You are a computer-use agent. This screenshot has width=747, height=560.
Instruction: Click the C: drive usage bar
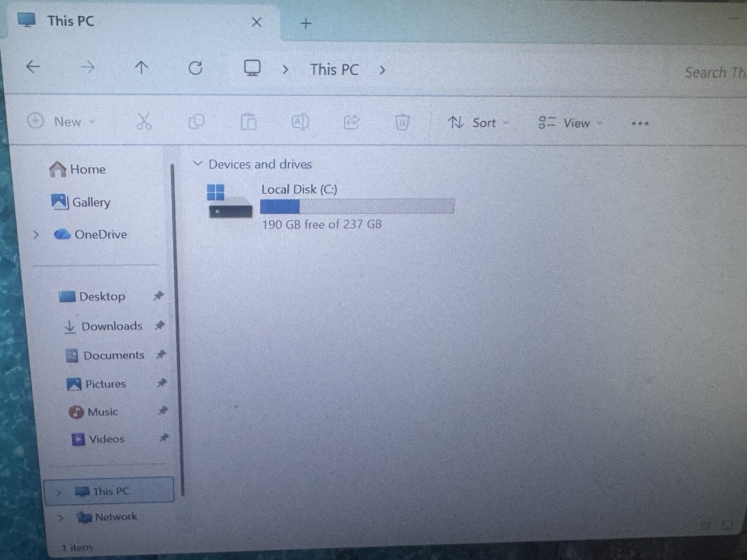[x=357, y=206]
